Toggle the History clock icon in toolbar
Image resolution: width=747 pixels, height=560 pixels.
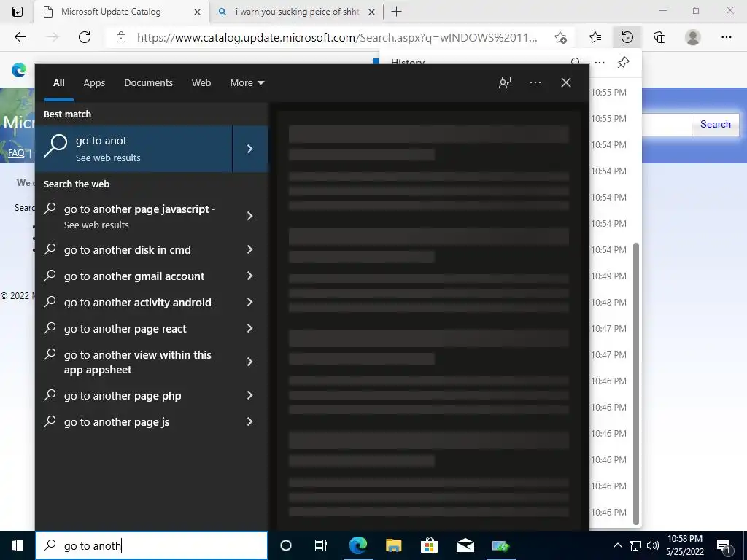pyautogui.click(x=627, y=37)
